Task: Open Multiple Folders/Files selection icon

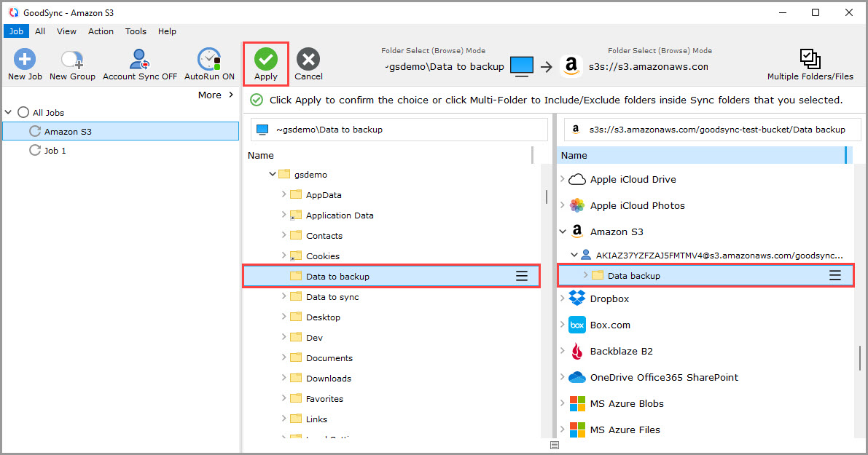Action: [x=810, y=59]
